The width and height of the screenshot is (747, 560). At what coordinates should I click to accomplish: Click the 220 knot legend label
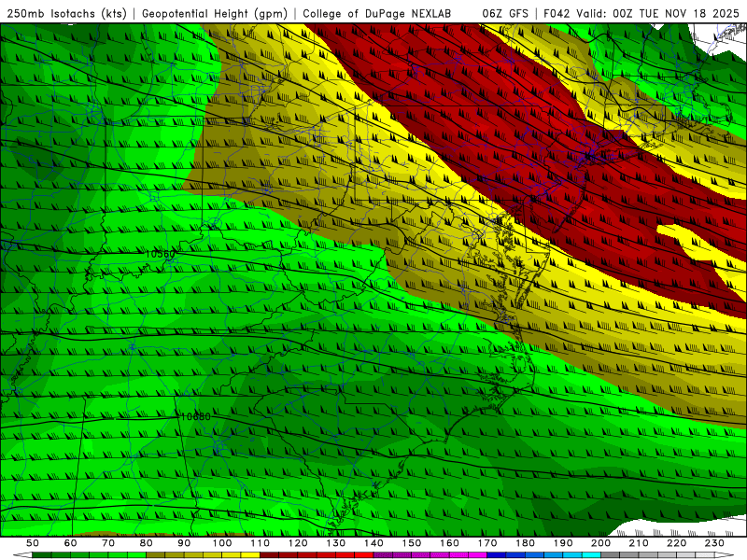click(676, 543)
